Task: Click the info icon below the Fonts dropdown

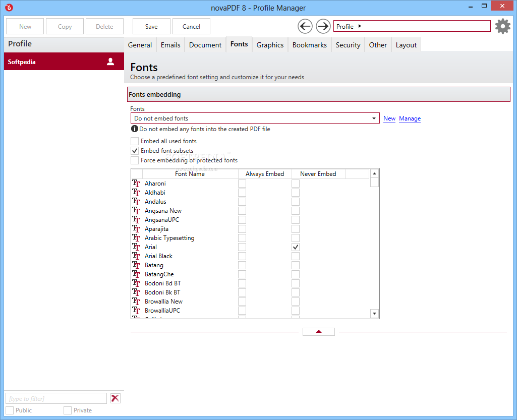Action: pyautogui.click(x=135, y=129)
